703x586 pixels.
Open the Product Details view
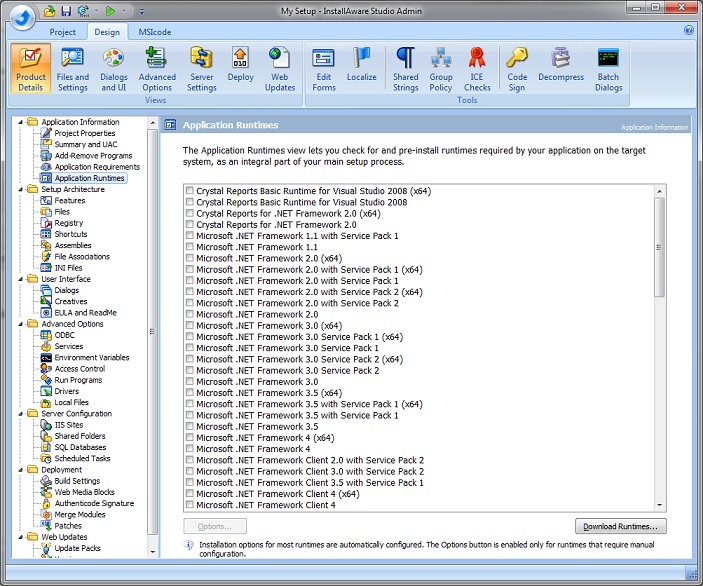click(30, 69)
